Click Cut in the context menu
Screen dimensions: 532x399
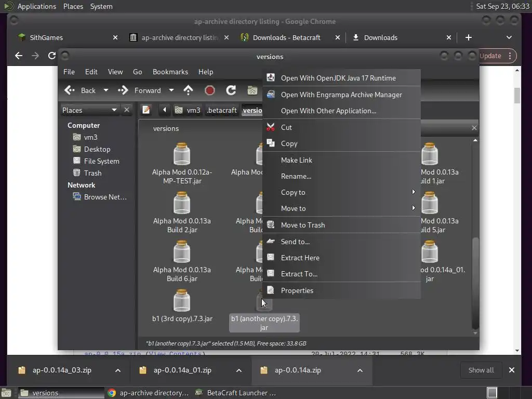342,127
